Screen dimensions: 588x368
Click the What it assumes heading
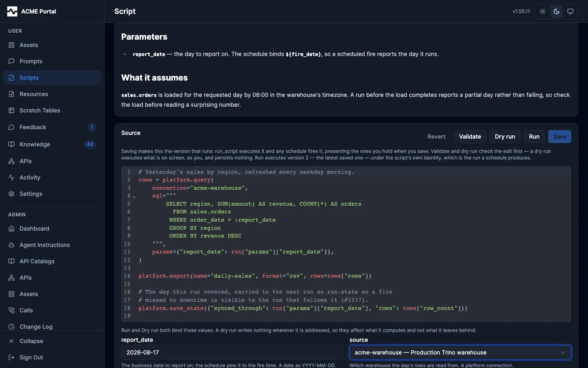point(154,78)
